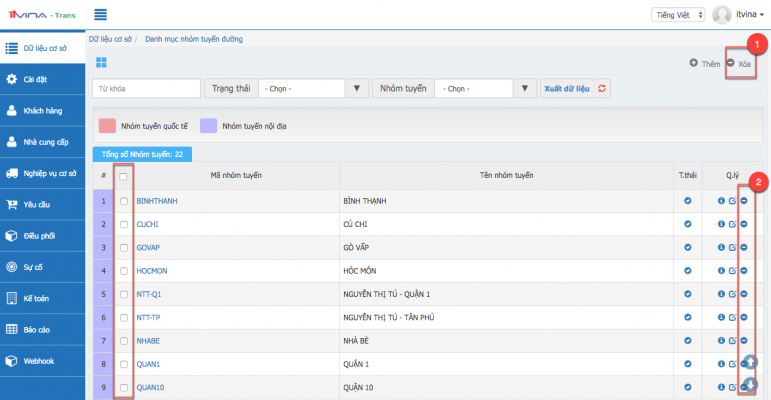Select the checkbox for the NHABE row
771x400 pixels.
click(x=123, y=340)
